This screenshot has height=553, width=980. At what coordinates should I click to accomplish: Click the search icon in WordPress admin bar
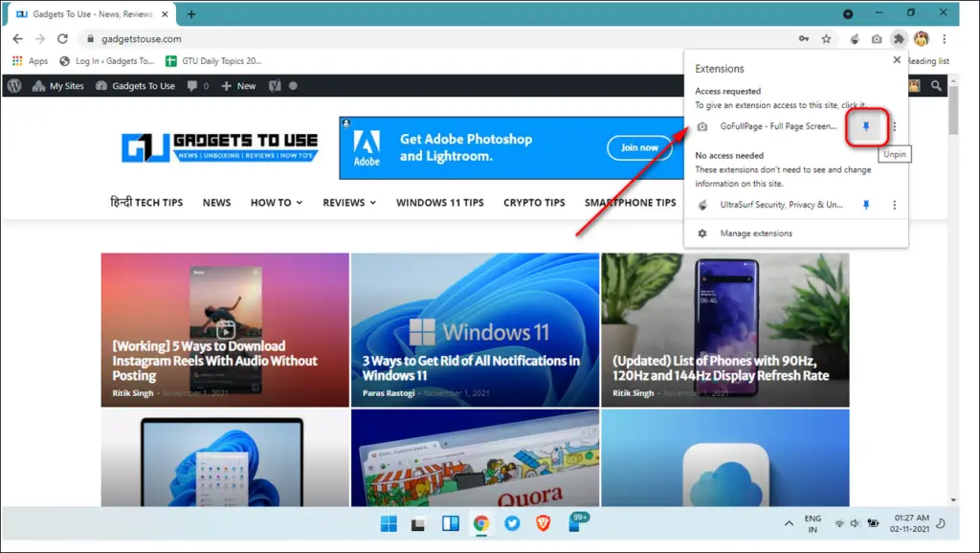(936, 85)
